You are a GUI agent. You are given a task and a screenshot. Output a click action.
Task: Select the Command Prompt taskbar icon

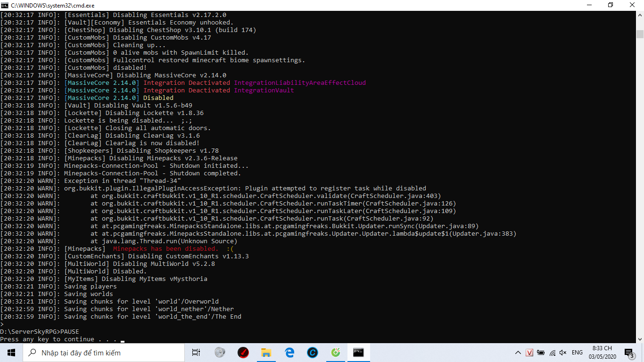(x=359, y=353)
